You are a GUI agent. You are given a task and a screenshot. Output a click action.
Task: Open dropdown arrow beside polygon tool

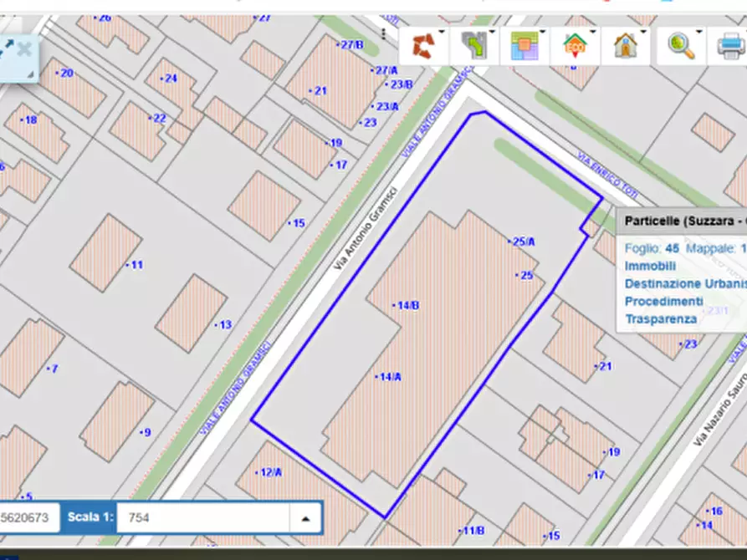coord(442,33)
